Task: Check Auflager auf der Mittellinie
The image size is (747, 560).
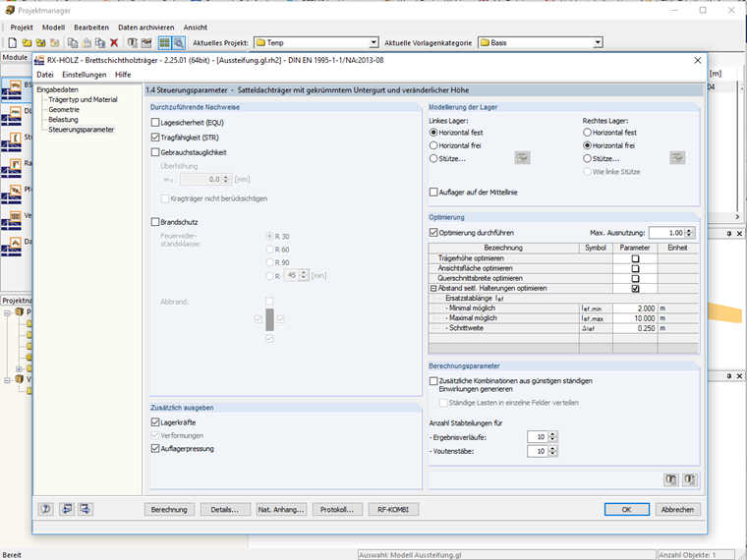Action: tap(433, 193)
